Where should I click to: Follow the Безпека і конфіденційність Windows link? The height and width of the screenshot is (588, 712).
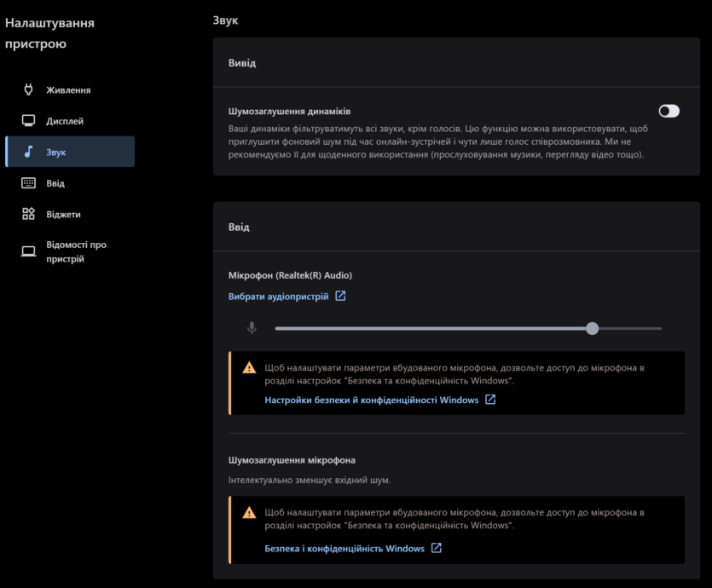[x=344, y=548]
